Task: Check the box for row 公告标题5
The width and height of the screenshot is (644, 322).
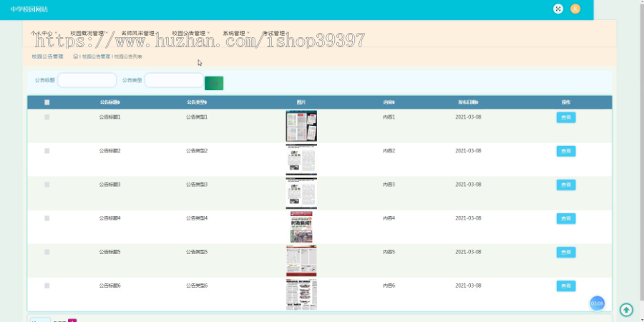Action: pos(47,252)
